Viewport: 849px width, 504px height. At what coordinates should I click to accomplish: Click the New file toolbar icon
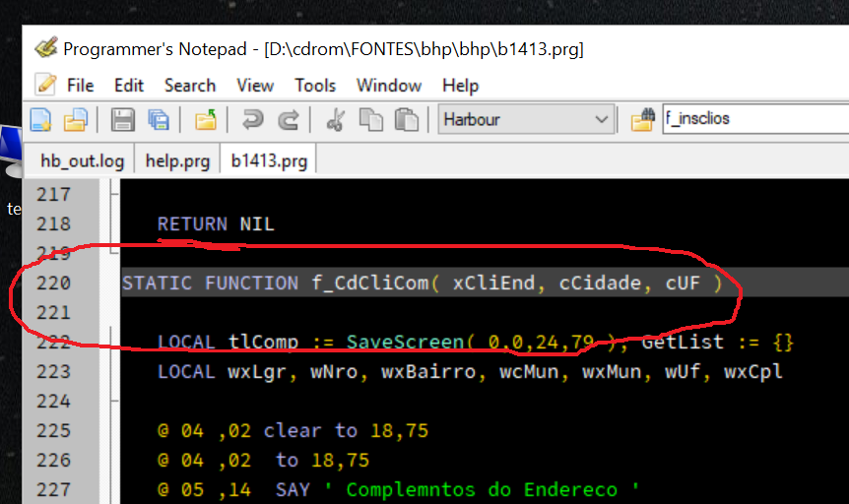[x=40, y=120]
